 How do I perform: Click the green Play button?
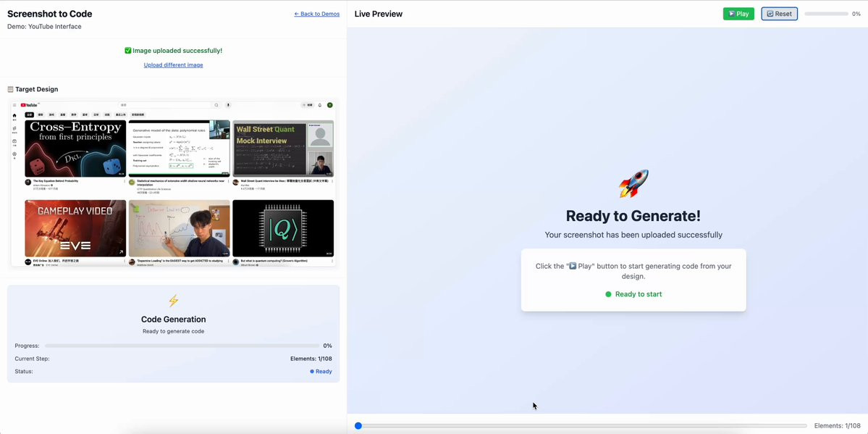click(x=738, y=14)
